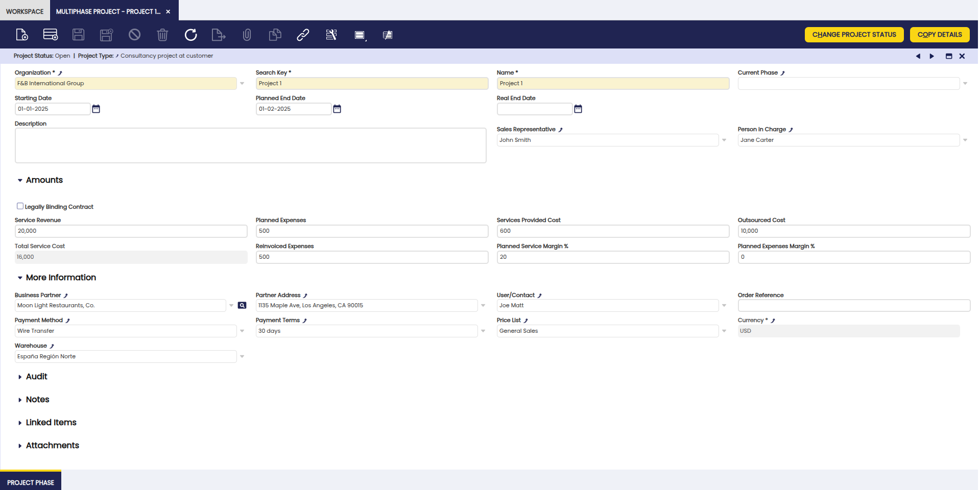This screenshot has width=980, height=490.
Task: Open Payment Terms dropdown
Action: coord(483,331)
